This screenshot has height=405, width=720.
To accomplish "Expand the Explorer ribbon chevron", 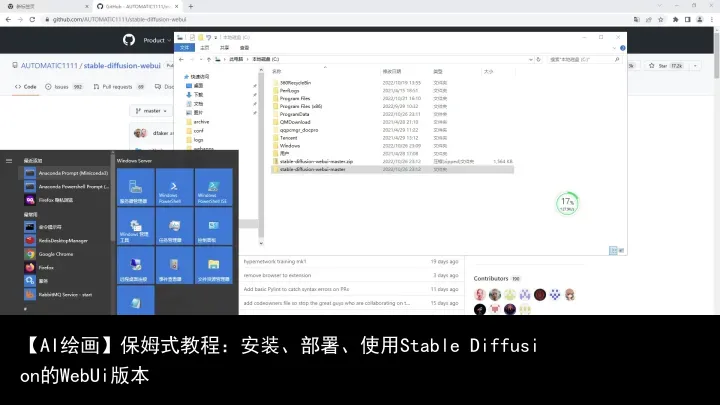I will (x=614, y=48).
